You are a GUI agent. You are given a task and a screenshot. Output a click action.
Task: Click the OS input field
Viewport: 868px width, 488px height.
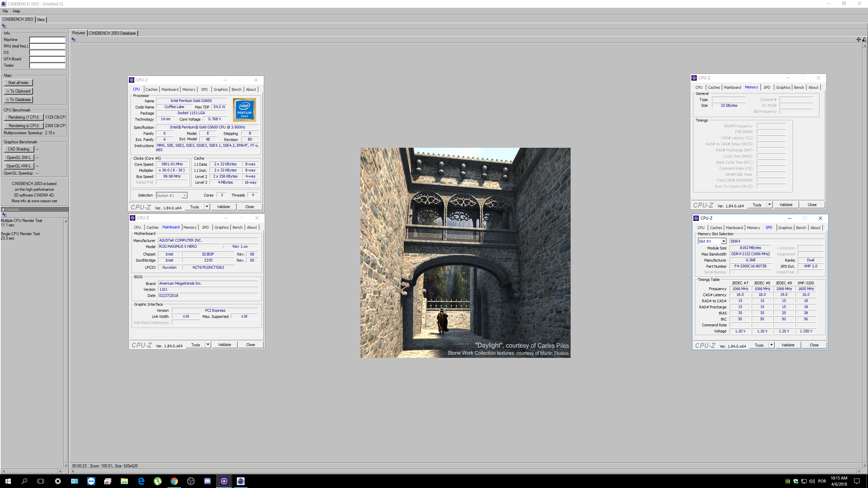pos(47,53)
